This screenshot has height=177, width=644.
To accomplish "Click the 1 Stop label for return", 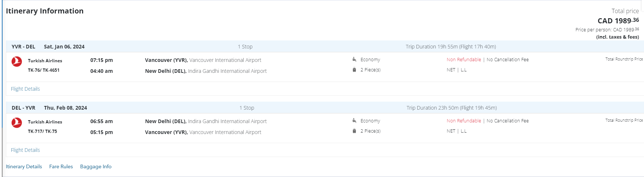I will tap(247, 108).
